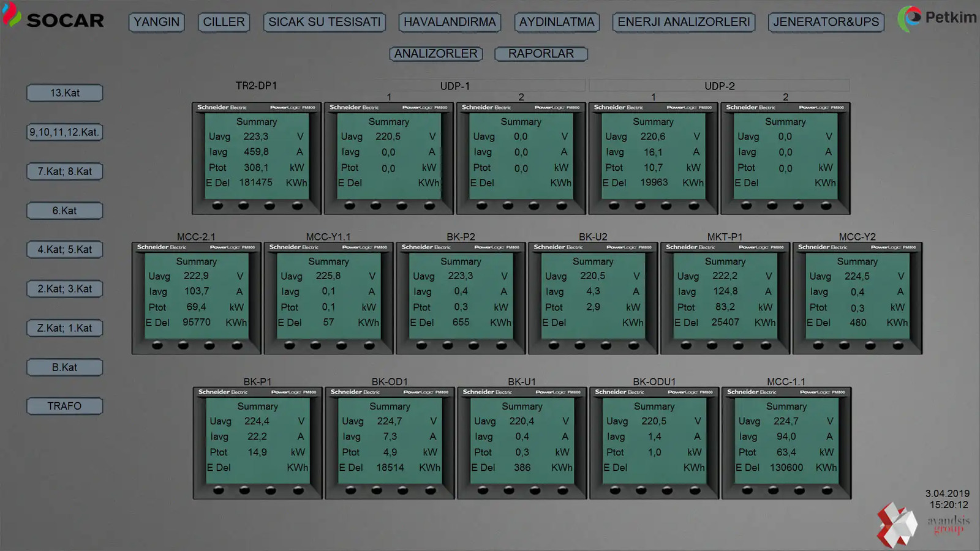The height and width of the screenshot is (551, 980).
Task: Click the MCC-1.1 meter display
Action: click(786, 443)
